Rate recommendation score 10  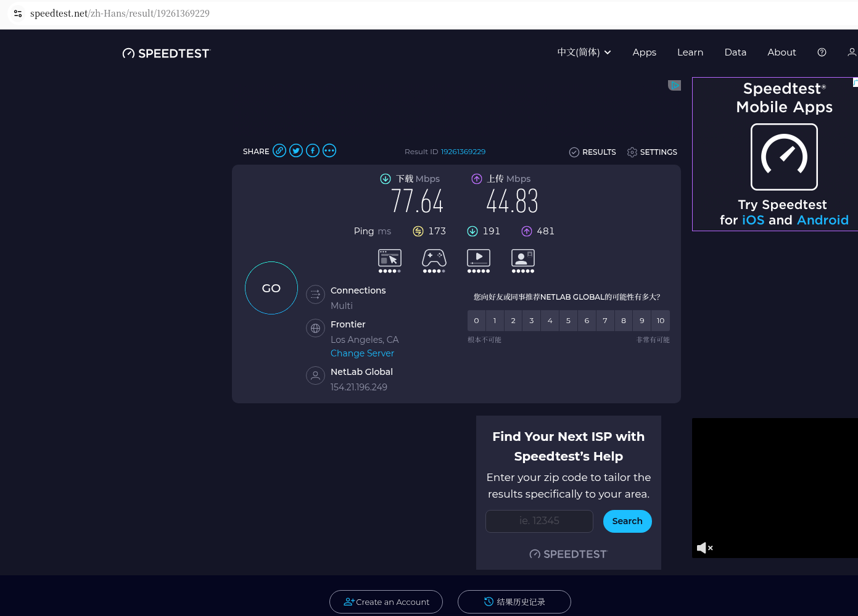(661, 321)
